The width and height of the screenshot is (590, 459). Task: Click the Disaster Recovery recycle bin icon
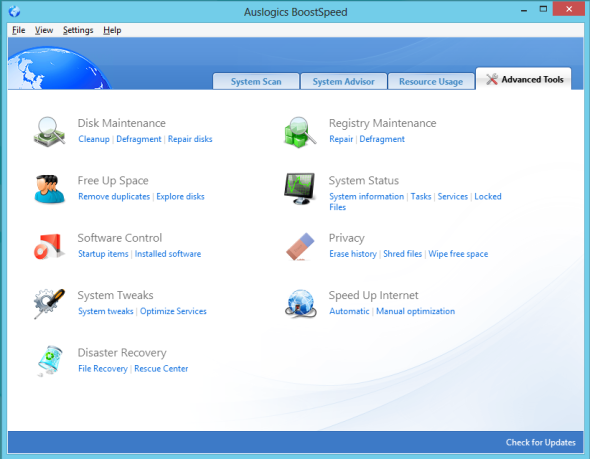[50, 361]
